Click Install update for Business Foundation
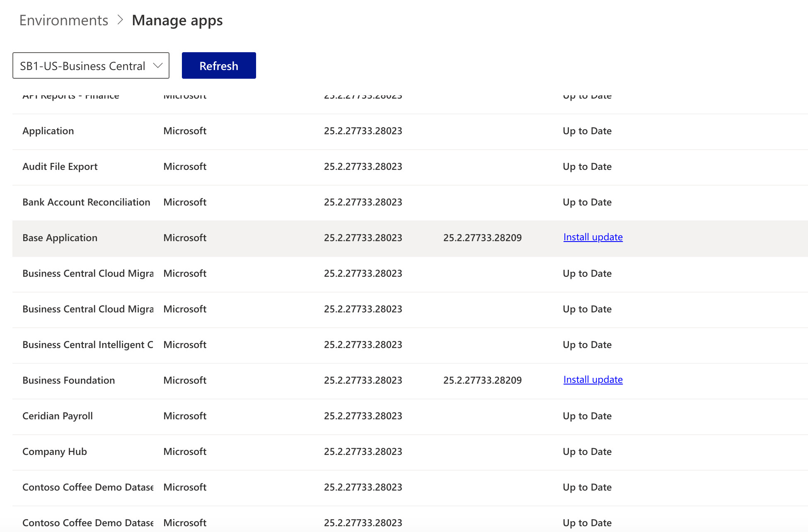 (x=593, y=380)
